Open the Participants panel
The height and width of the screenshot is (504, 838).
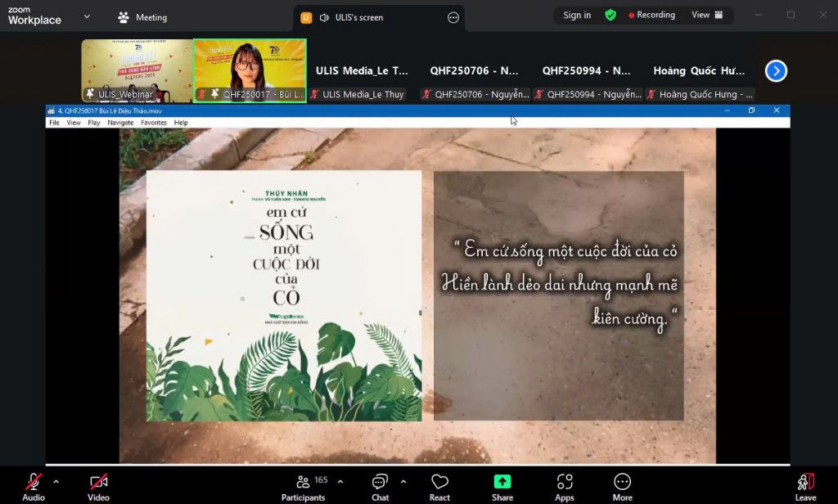pos(303,486)
